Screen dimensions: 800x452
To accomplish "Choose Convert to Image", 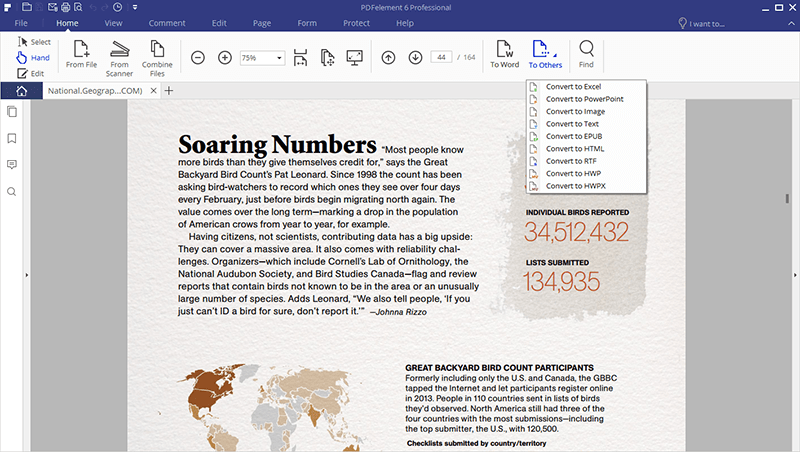I will click(x=586, y=111).
